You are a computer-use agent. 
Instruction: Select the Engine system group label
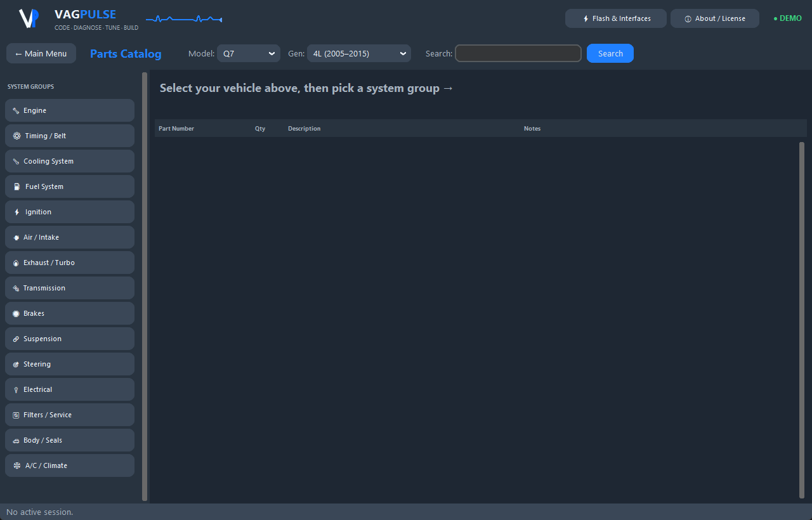[x=35, y=110]
